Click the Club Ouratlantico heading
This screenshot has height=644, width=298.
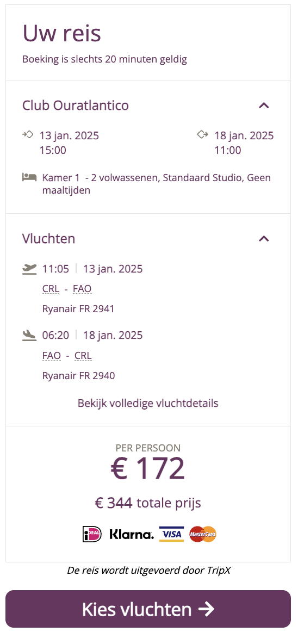[x=76, y=106]
